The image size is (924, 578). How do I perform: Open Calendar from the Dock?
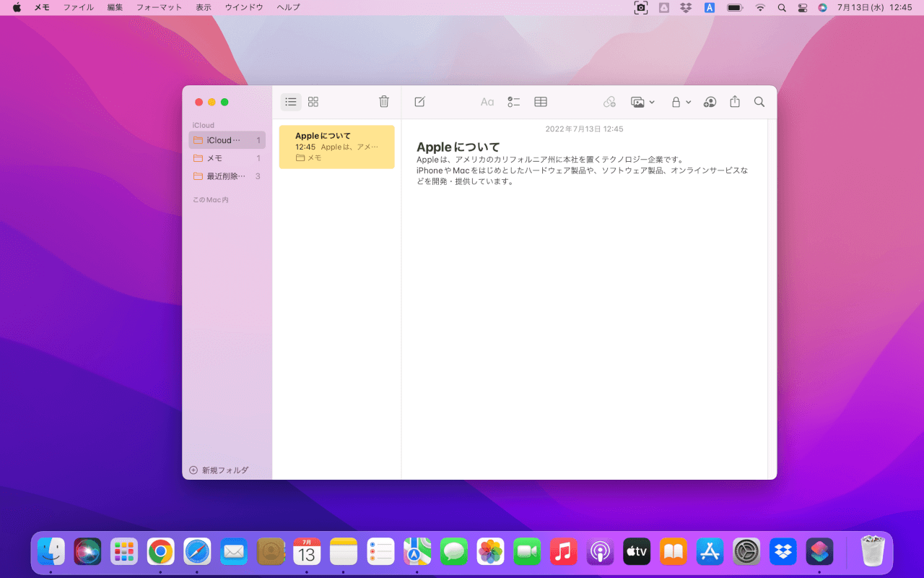pyautogui.click(x=308, y=553)
